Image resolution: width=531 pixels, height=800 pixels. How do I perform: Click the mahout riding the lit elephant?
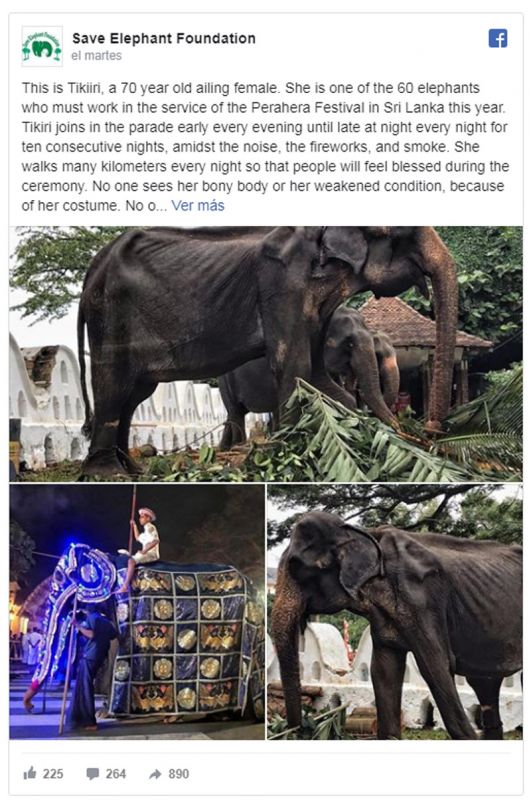coord(143,540)
